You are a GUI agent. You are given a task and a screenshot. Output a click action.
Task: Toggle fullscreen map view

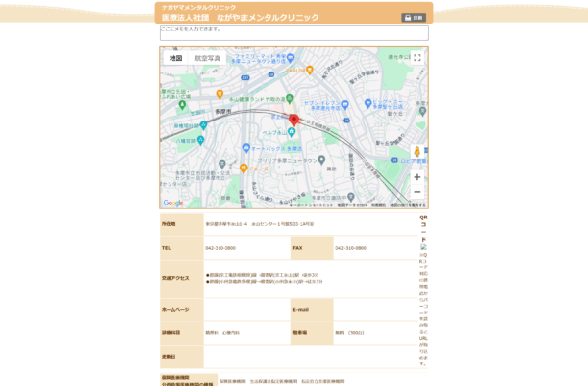point(417,58)
